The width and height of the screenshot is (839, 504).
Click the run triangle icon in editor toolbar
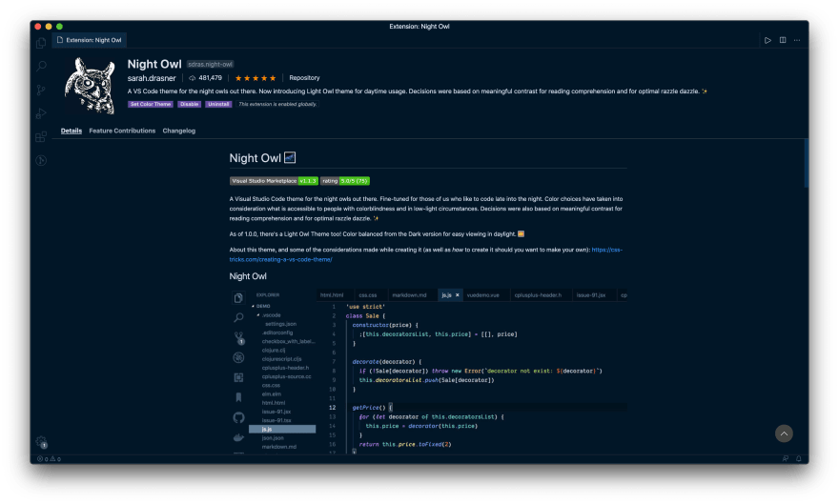pyautogui.click(x=767, y=40)
